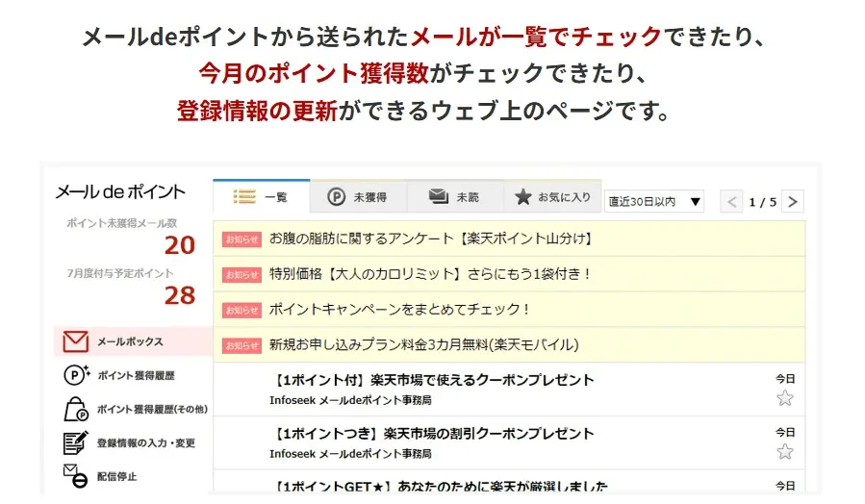Open お腹の脂肪に関するアンケート notice

tap(430, 239)
